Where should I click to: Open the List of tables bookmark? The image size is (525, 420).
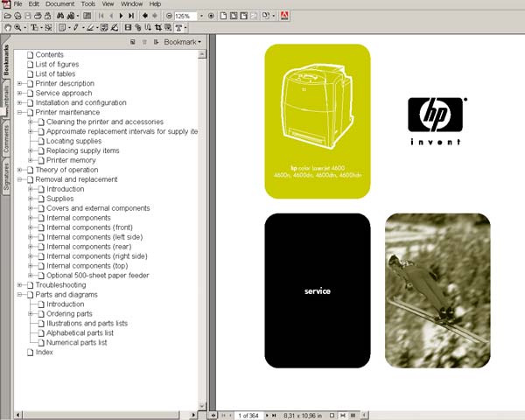coord(55,73)
